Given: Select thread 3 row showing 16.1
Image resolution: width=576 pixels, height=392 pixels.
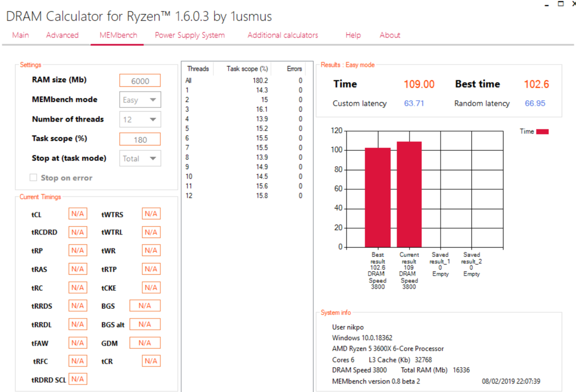Looking at the screenshot, I should (x=245, y=109).
